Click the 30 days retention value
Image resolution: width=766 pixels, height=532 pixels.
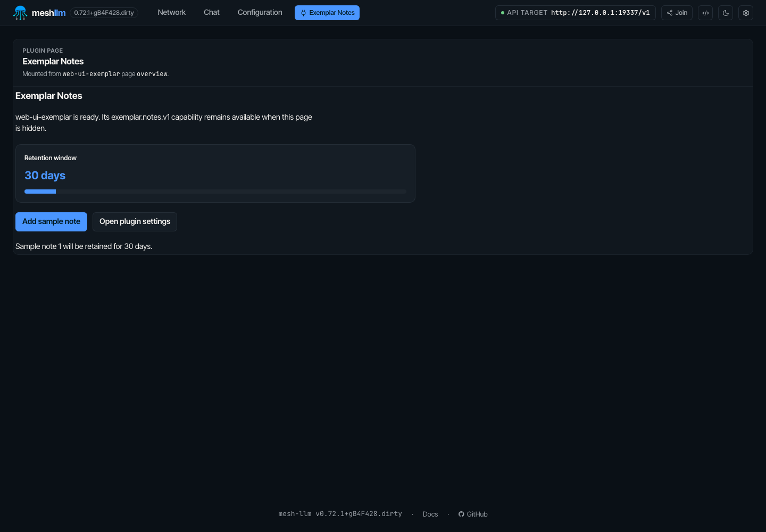tap(45, 176)
